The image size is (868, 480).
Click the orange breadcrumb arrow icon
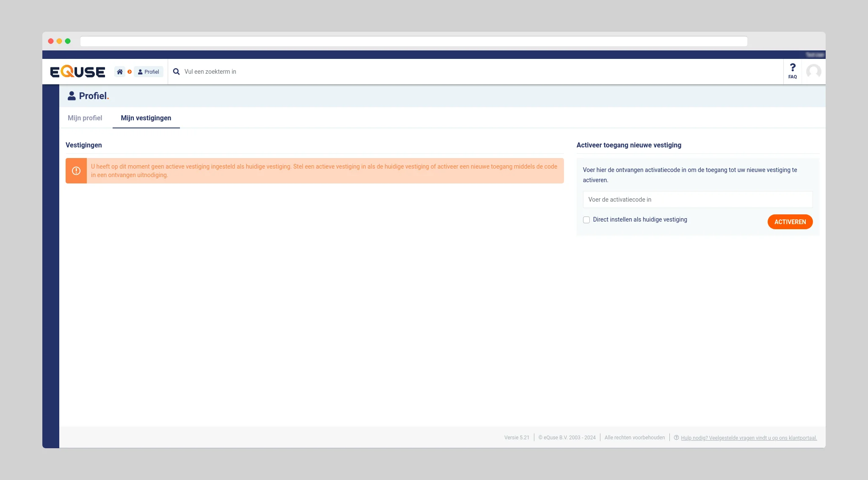click(x=130, y=72)
